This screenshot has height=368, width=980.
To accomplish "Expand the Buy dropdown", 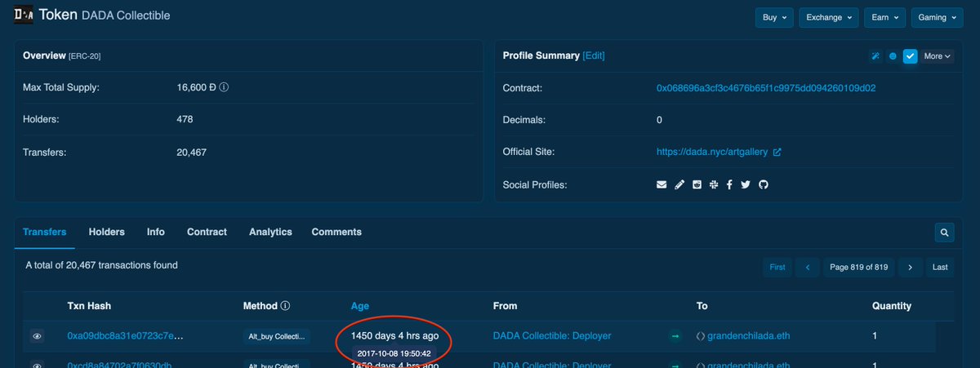I will (776, 17).
